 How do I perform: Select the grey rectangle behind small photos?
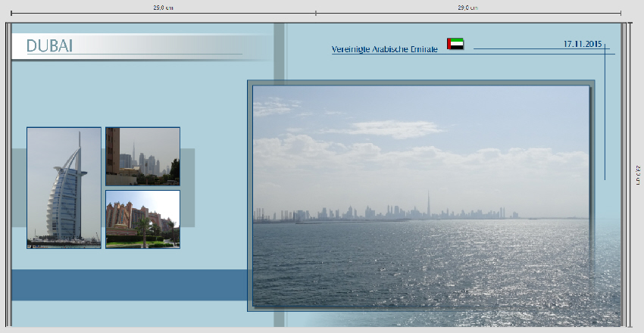point(187,188)
